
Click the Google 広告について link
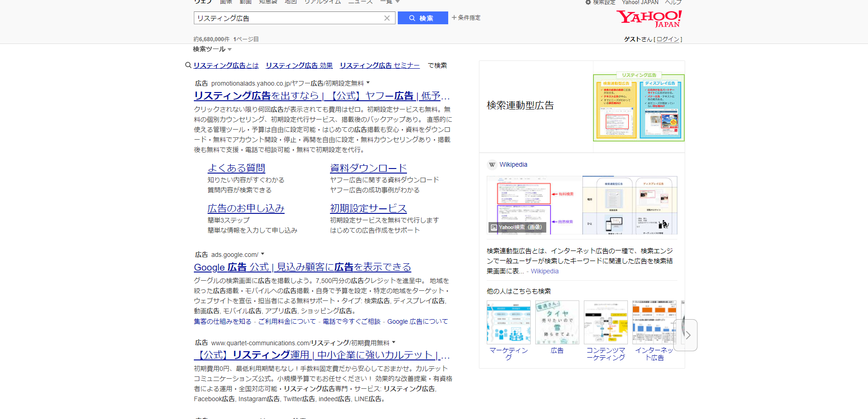418,321
